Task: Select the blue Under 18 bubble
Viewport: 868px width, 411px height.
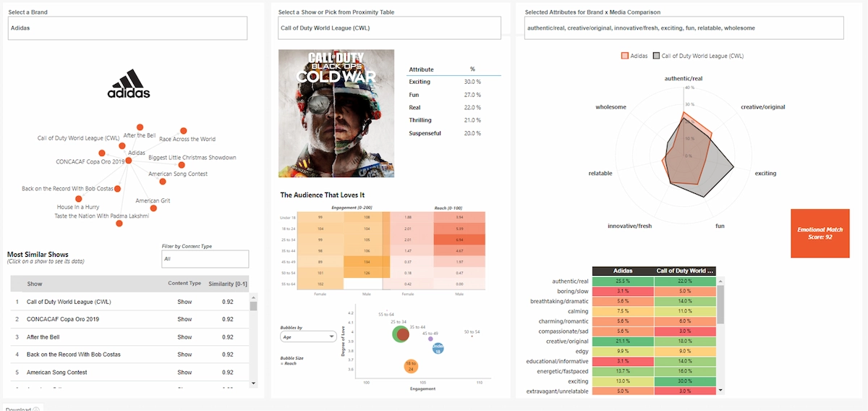Action: (x=438, y=349)
